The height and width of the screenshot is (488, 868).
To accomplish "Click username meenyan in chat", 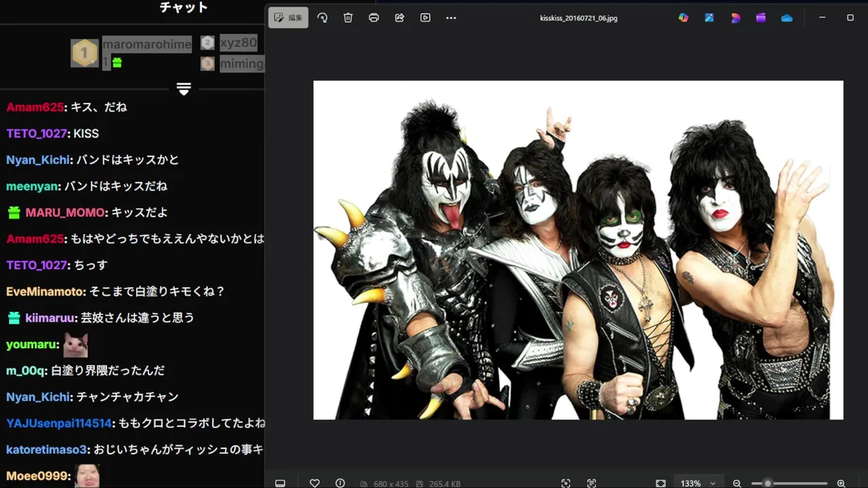I will coord(32,186).
